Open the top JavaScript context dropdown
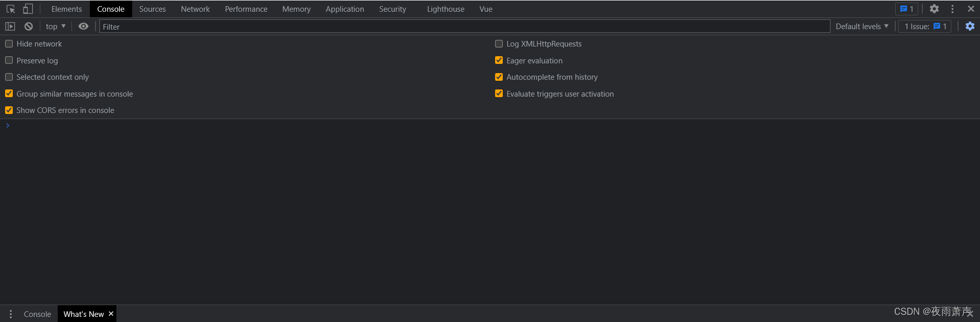Viewport: 980px width, 322px height. coord(56,27)
